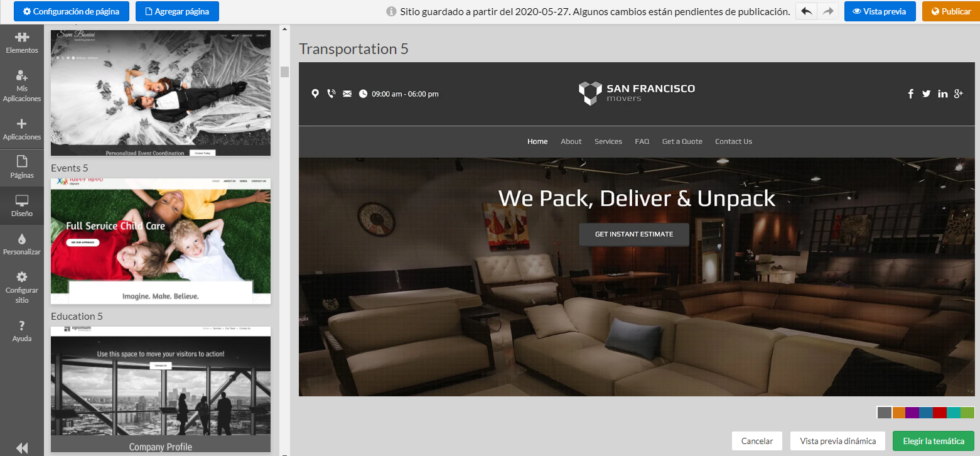Click the orange Publicar button

(950, 11)
